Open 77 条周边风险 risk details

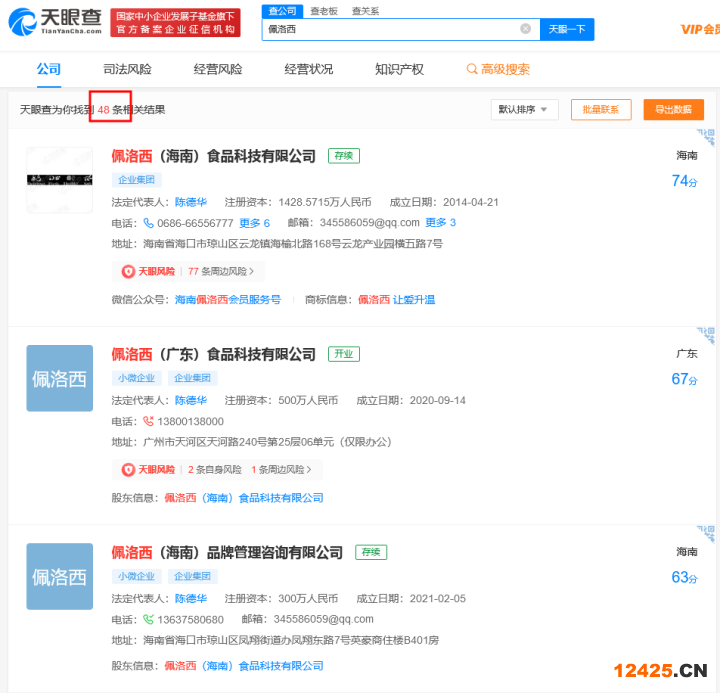pos(221,271)
